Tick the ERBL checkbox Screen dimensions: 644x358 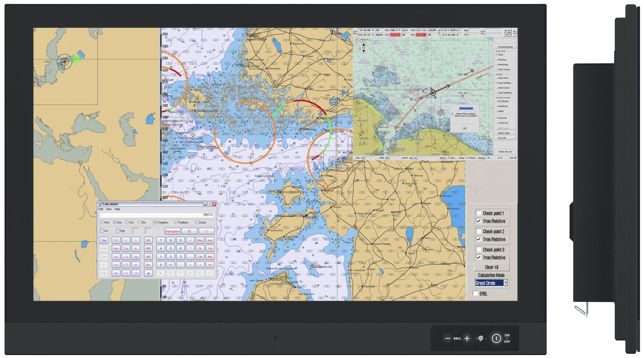point(476,293)
